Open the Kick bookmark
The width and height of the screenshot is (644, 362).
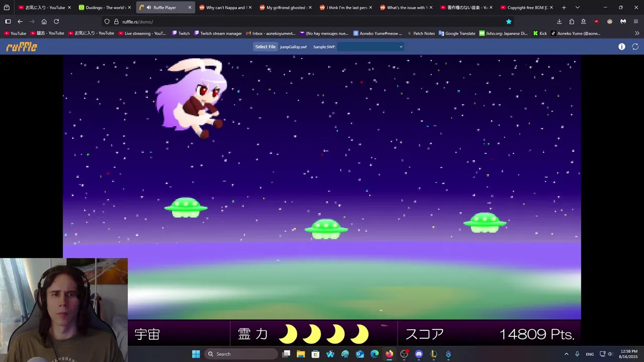point(540,33)
